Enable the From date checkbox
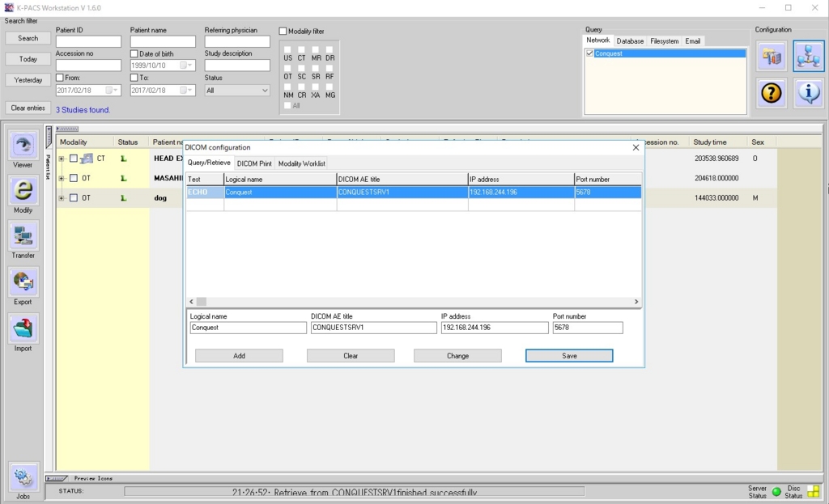This screenshot has width=829, height=504. 60,78
